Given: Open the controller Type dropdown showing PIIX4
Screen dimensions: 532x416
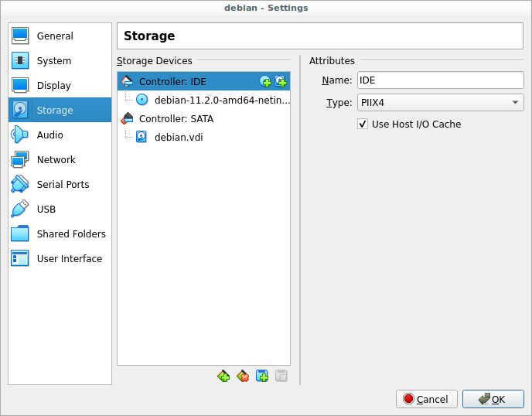Looking at the screenshot, I should pos(440,102).
